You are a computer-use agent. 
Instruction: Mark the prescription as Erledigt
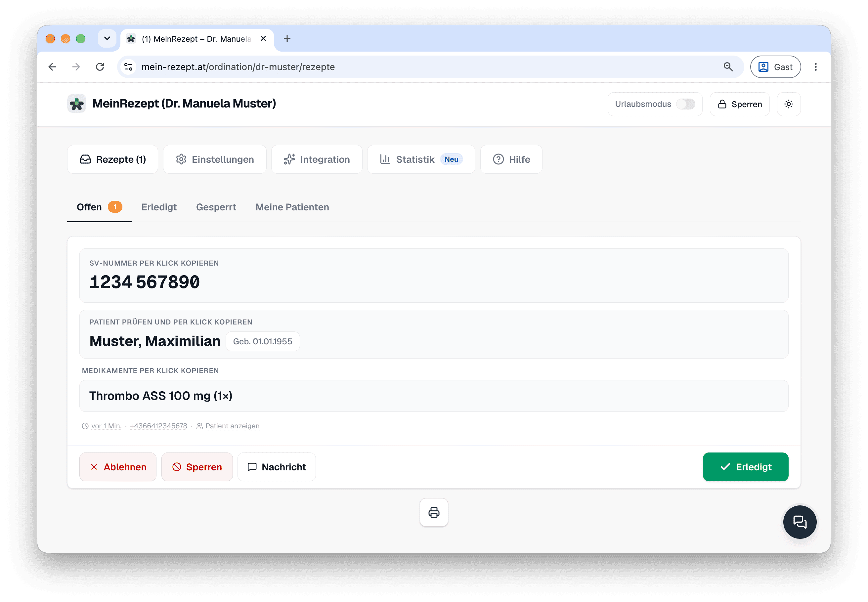click(745, 467)
